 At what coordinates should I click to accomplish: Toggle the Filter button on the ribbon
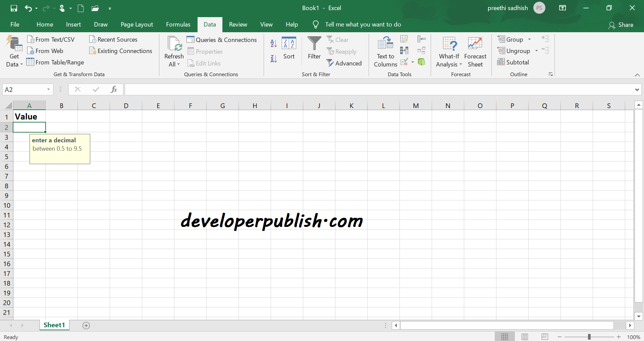click(x=314, y=48)
